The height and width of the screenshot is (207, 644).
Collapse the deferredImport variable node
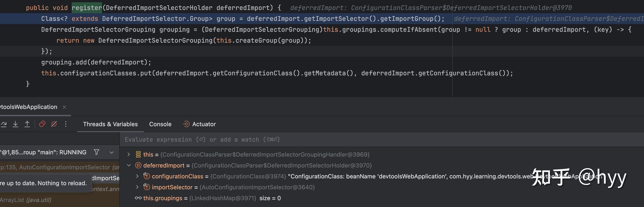(x=129, y=165)
